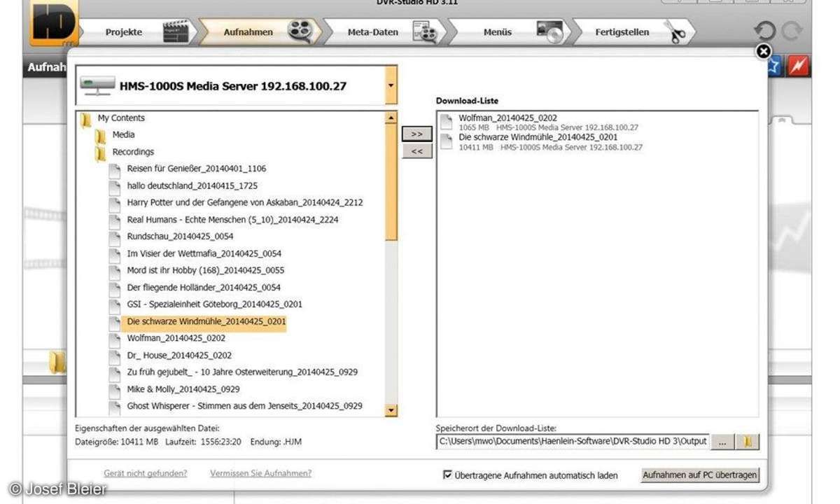Viewport: 840px width, 504px height.
Task: Select Dr_ House_20140425_0202 recording
Action: click(179, 355)
